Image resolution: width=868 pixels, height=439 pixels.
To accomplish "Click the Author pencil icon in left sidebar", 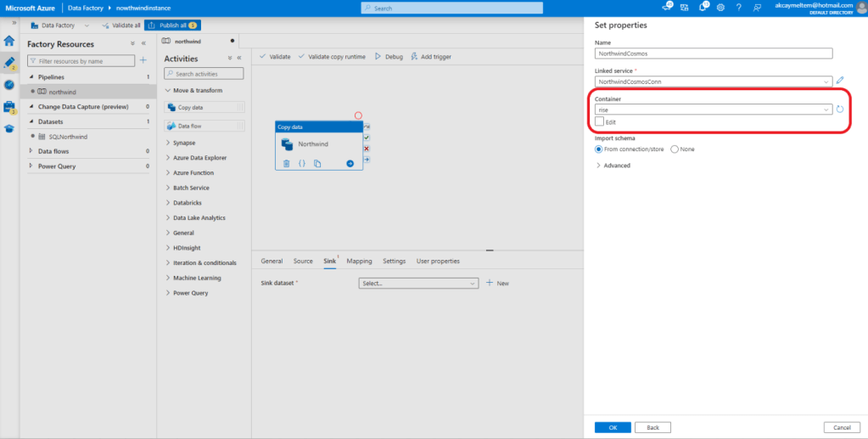I will [x=9, y=62].
